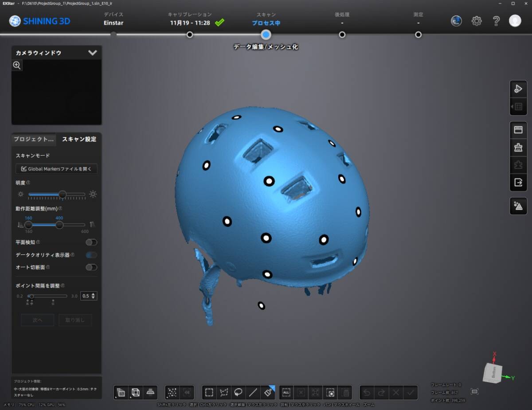Choose the polygon selection tool

(224, 392)
